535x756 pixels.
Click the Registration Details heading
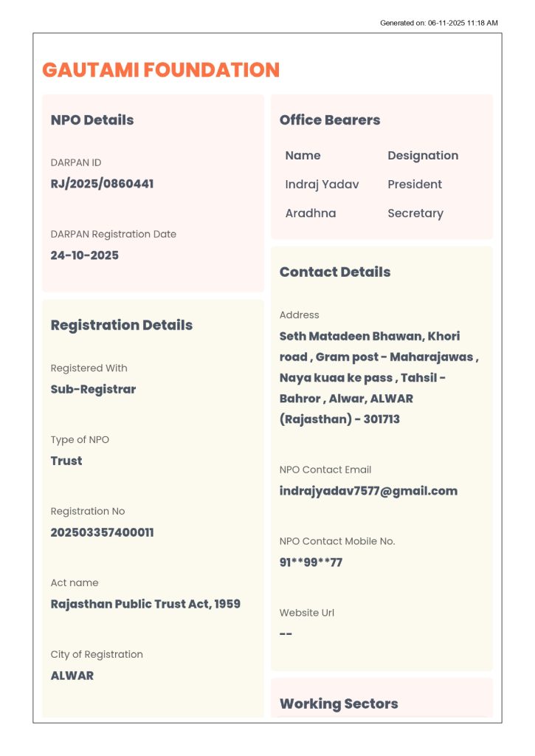click(121, 325)
